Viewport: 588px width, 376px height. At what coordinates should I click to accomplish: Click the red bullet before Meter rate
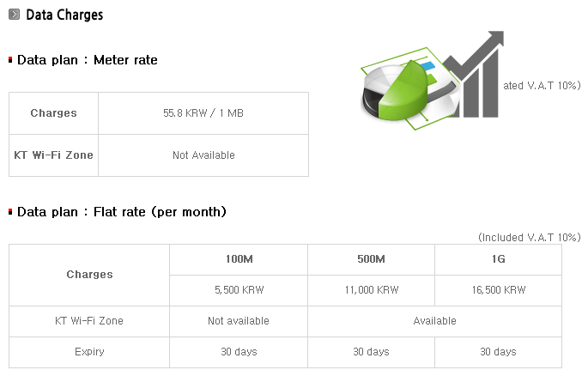(x=10, y=60)
